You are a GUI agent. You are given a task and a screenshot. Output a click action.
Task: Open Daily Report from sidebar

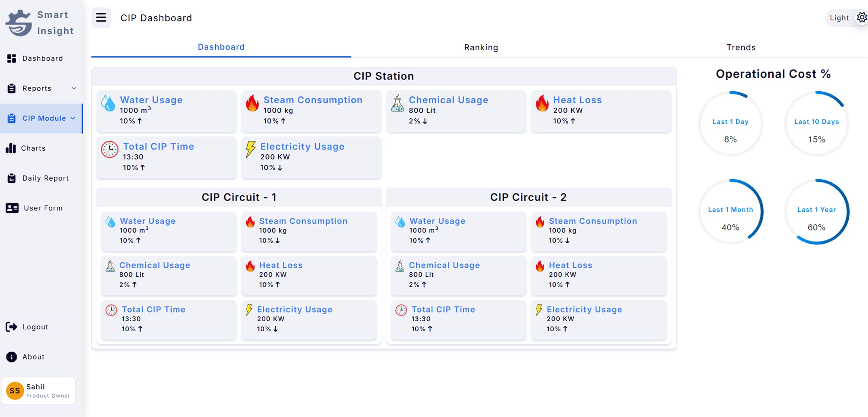[45, 178]
